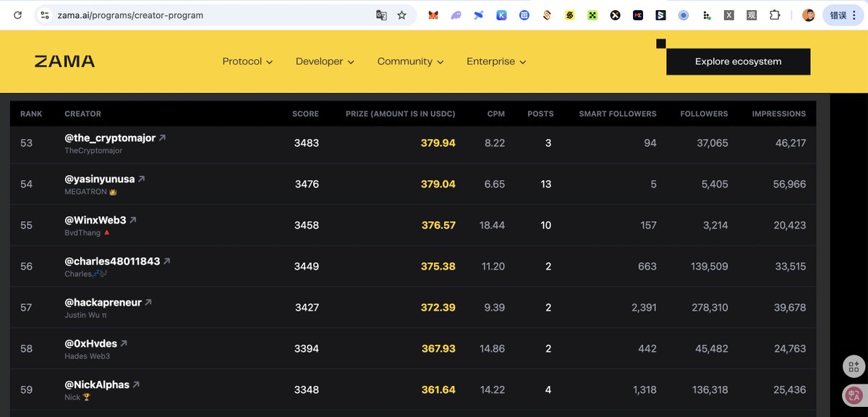The width and height of the screenshot is (868, 417).
Task: Open the 观 character extension icon
Action: tap(752, 14)
